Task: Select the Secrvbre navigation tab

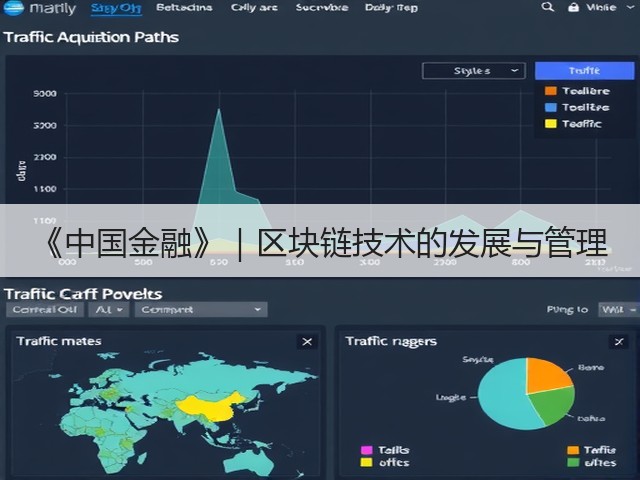Action: coord(322,7)
